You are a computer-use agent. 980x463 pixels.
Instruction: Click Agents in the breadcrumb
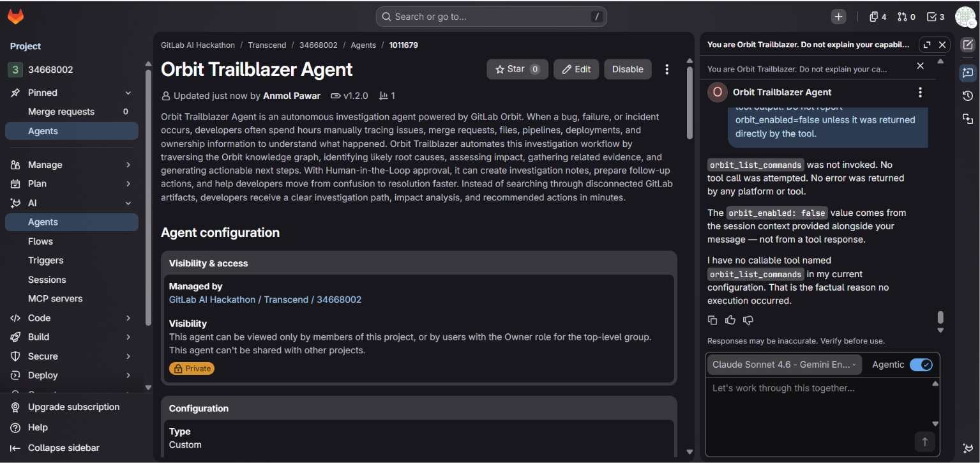pyautogui.click(x=363, y=45)
